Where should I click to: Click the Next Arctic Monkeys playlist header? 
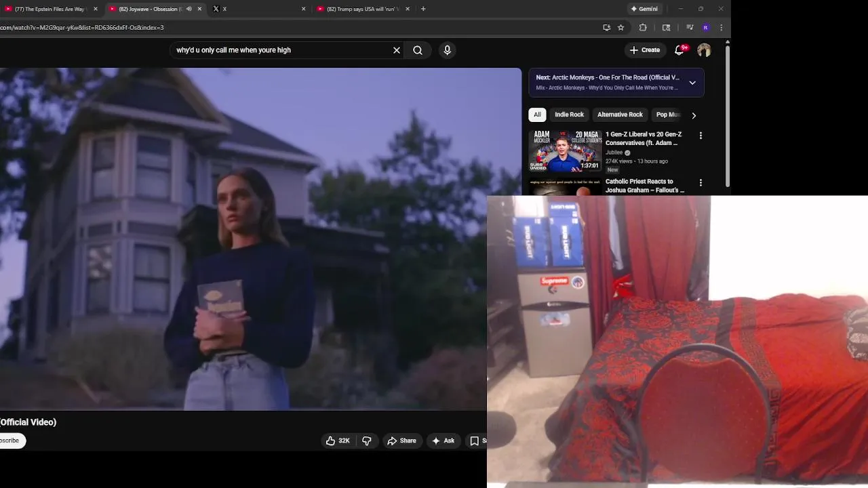tap(616, 83)
